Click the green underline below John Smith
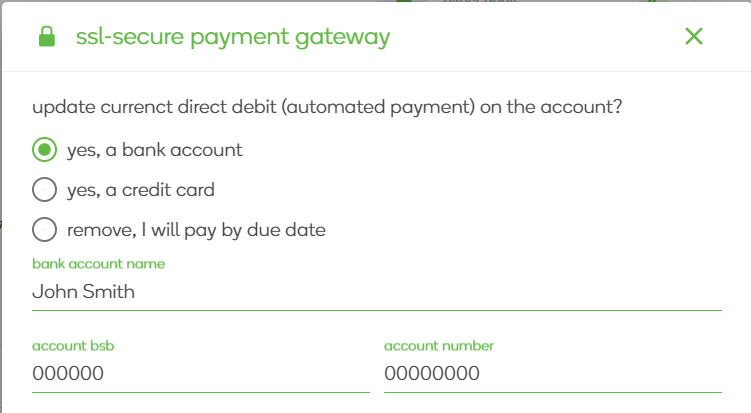 click(x=377, y=310)
